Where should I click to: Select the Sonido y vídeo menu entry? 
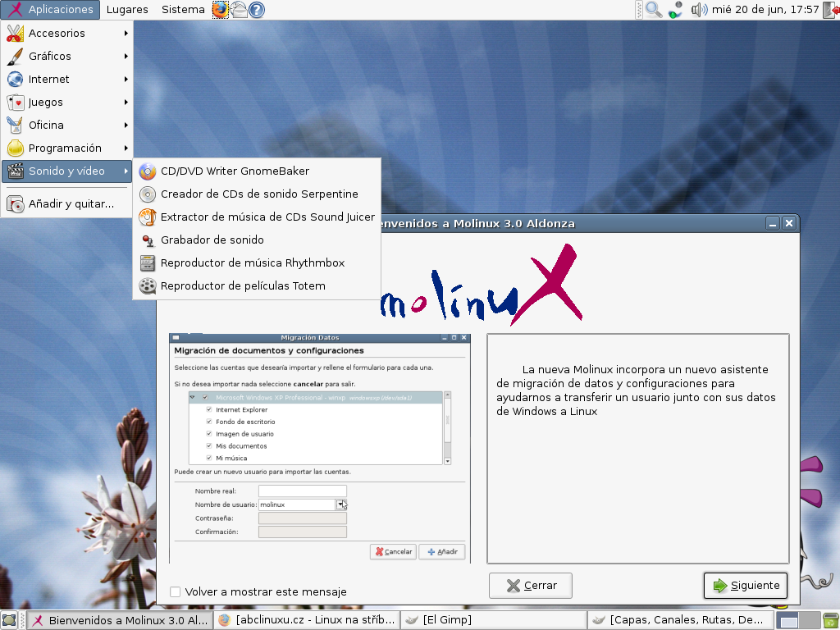point(67,171)
